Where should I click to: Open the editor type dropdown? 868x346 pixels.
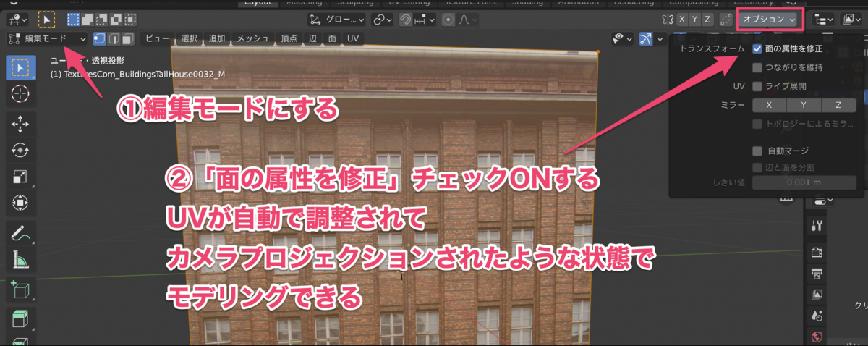pyautogui.click(x=18, y=20)
